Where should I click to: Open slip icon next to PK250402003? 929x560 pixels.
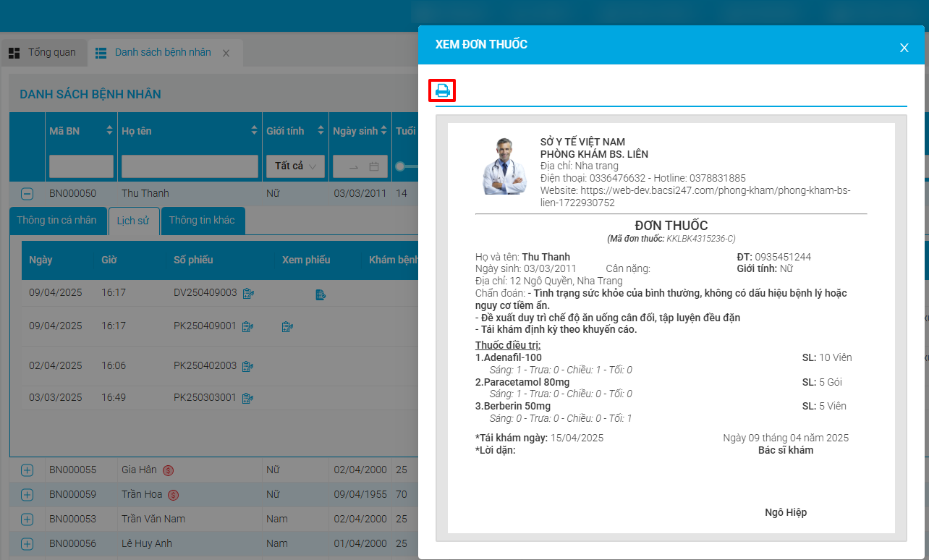click(247, 366)
